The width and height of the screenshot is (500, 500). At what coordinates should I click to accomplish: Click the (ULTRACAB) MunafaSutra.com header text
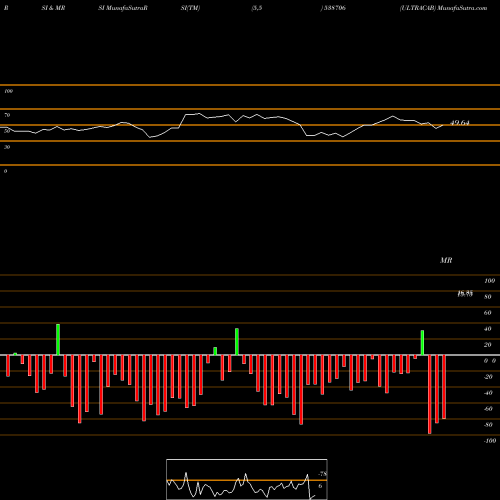click(443, 8)
